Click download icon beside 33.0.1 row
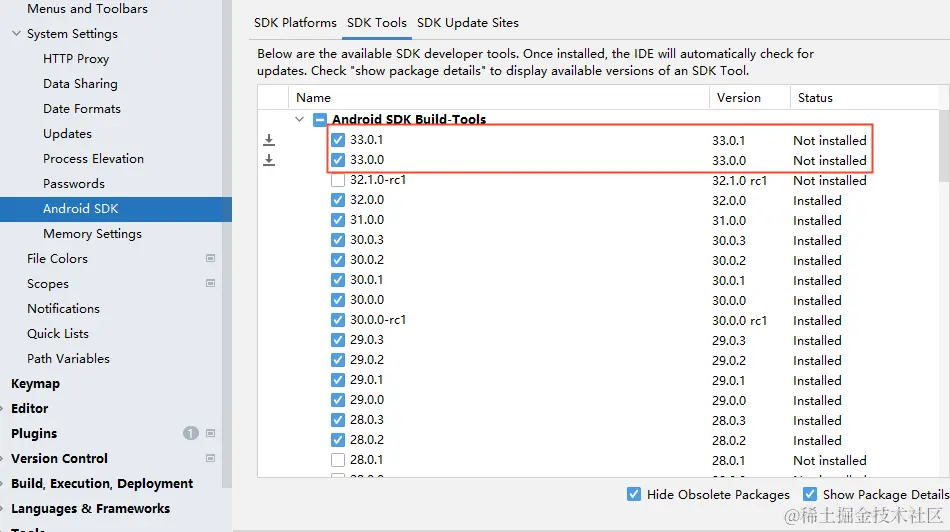 pyautogui.click(x=269, y=140)
